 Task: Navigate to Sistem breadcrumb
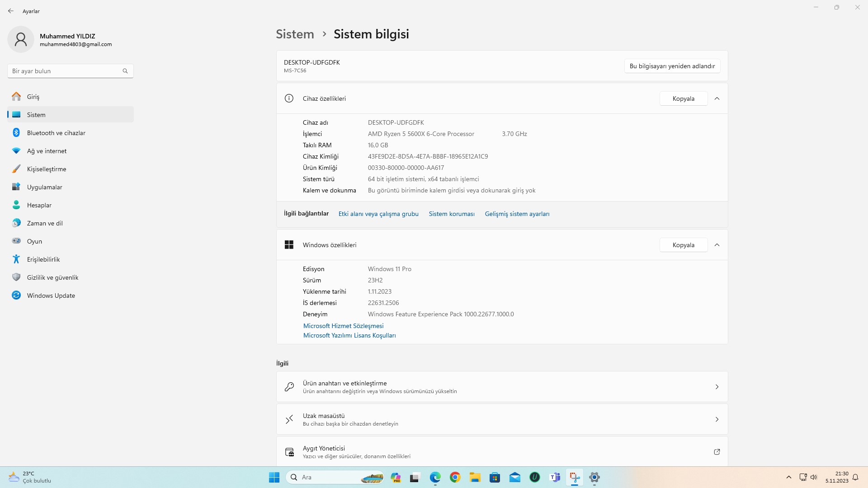tap(295, 34)
